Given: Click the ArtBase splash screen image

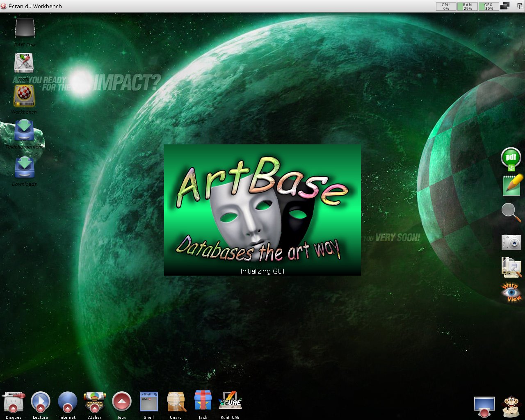Looking at the screenshot, I should 262,210.
